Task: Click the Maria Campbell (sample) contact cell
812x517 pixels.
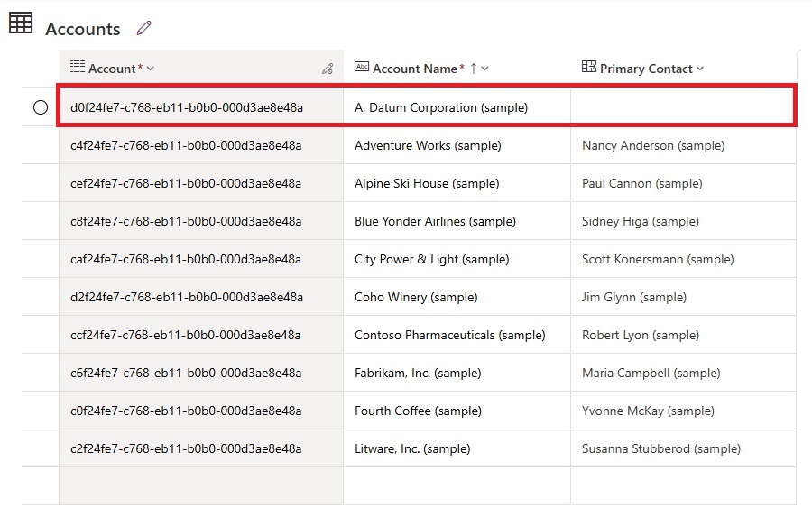Action: (683, 372)
